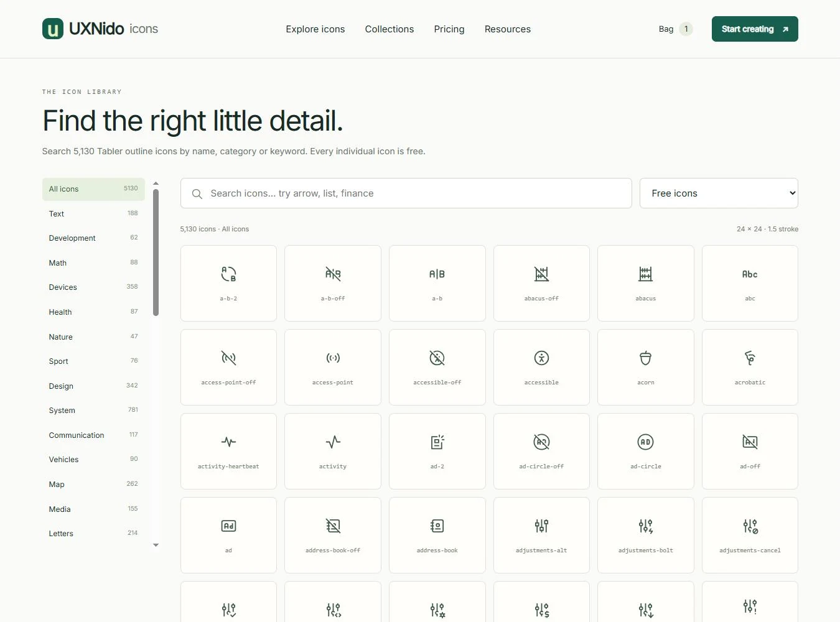This screenshot has height=622, width=840.
Task: Click the access-point icon card
Action: coord(333,367)
